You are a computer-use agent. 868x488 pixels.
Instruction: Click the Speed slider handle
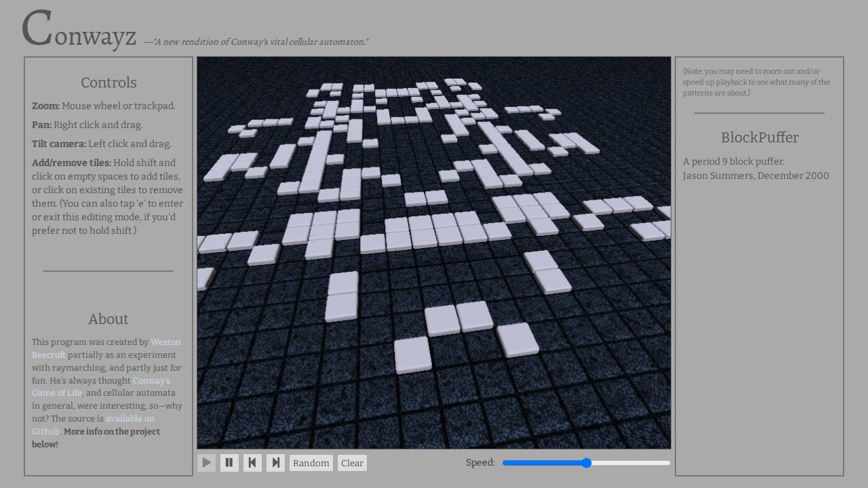pyautogui.click(x=586, y=463)
